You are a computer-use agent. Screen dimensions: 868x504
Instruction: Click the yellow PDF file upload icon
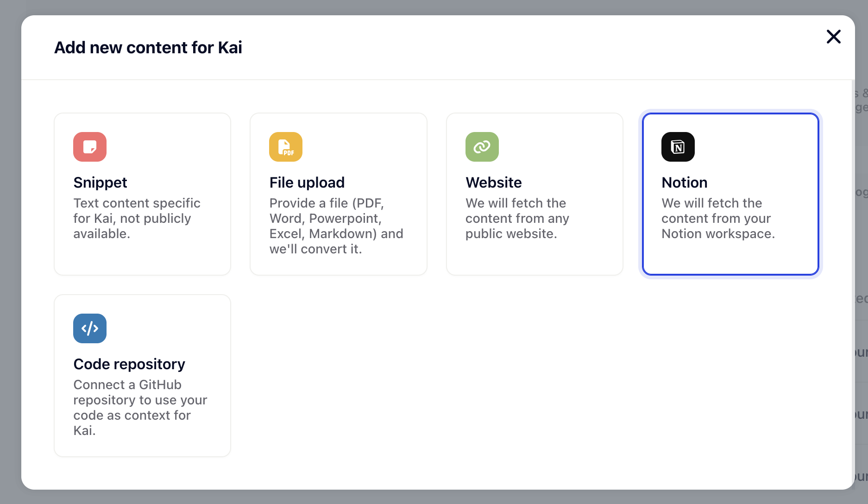[x=286, y=147]
